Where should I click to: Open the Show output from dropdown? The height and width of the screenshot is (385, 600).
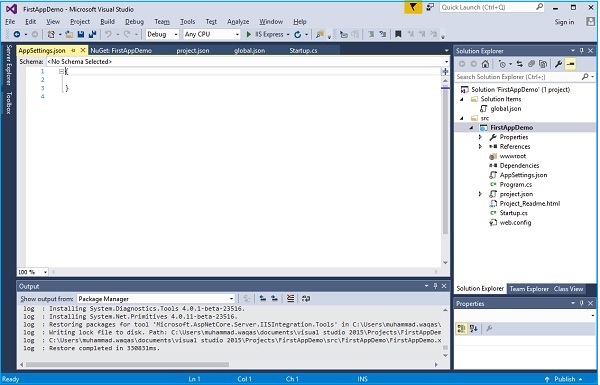point(156,299)
